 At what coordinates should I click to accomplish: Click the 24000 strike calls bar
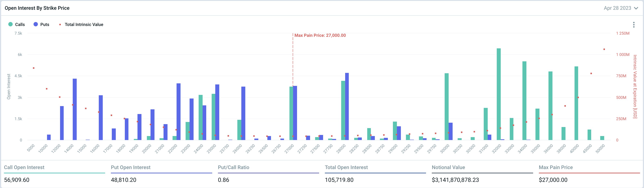point(200,117)
